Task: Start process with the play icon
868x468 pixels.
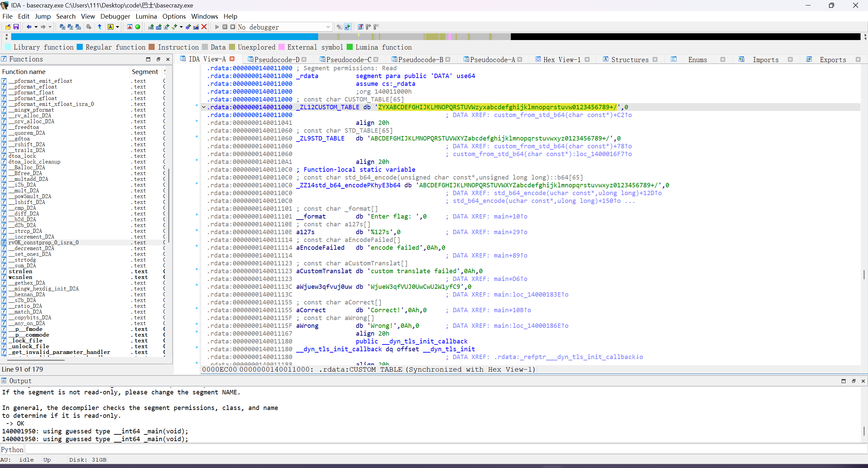Action: click(x=217, y=27)
